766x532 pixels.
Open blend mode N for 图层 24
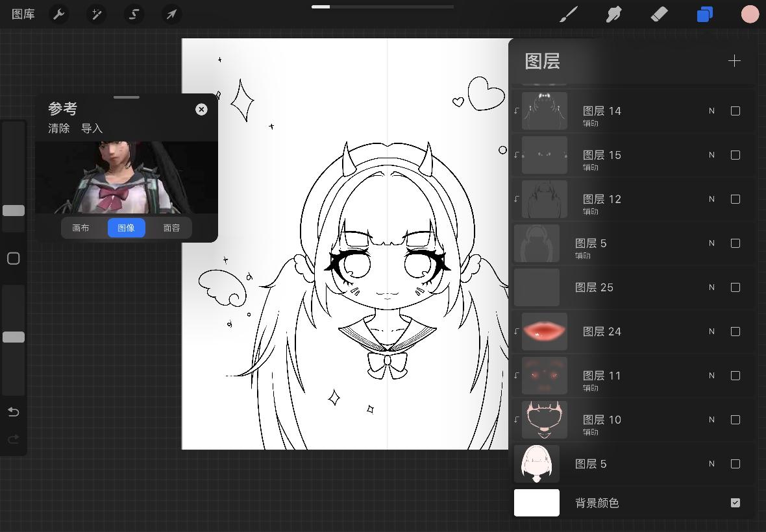[711, 332]
